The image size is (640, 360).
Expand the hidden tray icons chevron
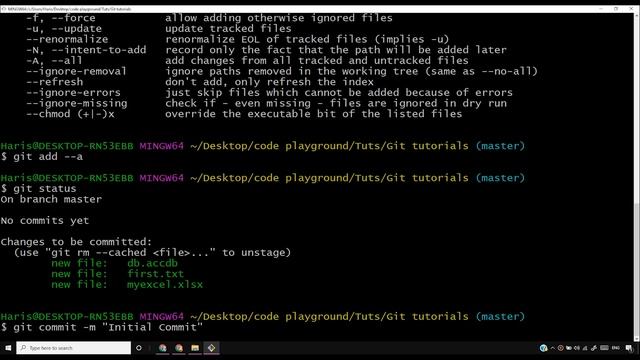pyautogui.click(x=553, y=348)
